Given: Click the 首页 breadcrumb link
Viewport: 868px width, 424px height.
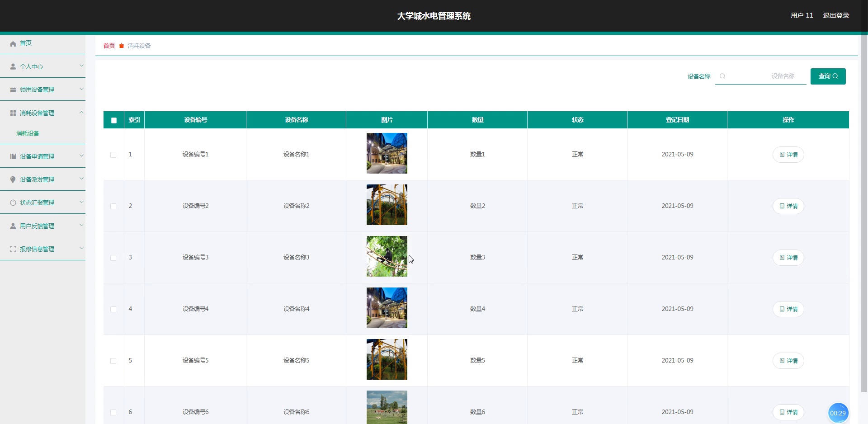Looking at the screenshot, I should tap(109, 46).
